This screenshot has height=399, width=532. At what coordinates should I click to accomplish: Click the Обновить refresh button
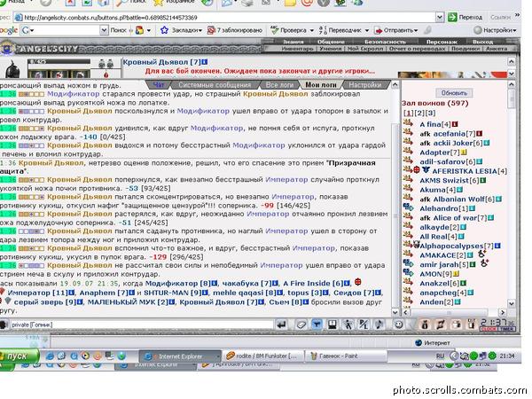(454, 92)
